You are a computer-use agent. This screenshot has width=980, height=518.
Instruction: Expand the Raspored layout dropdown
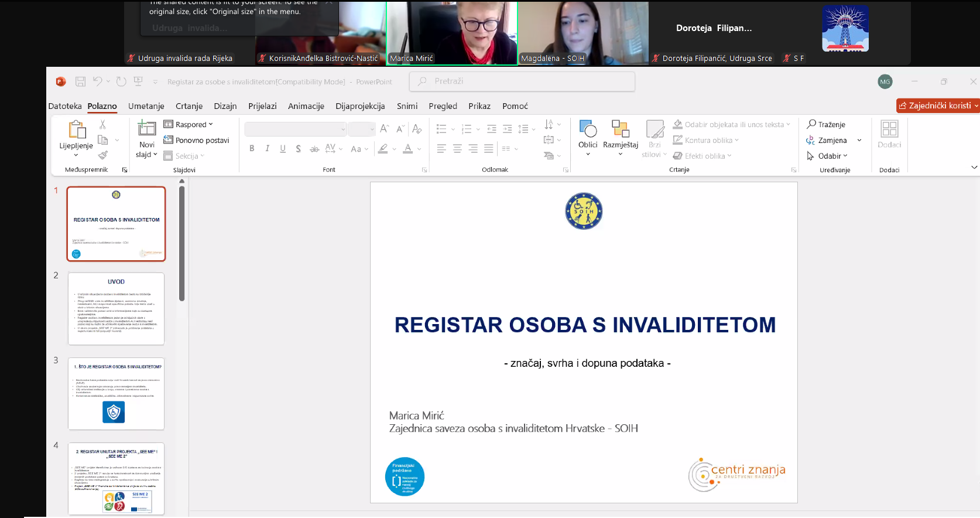point(189,124)
